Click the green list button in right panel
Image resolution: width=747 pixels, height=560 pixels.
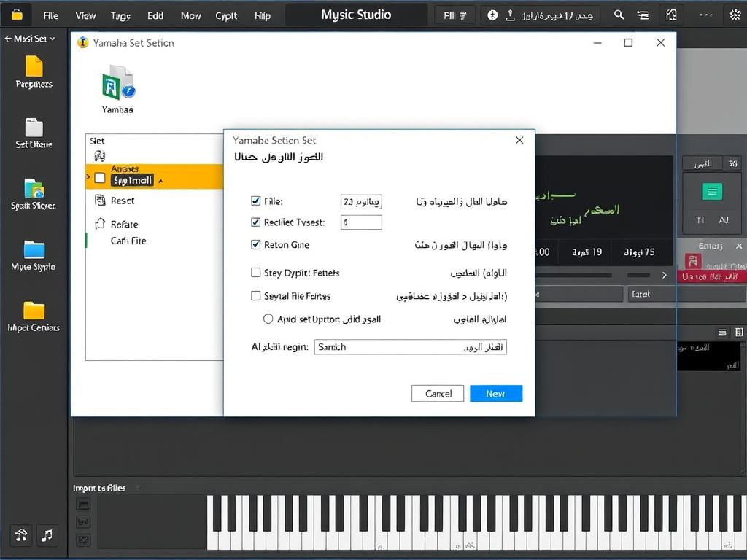click(x=712, y=192)
